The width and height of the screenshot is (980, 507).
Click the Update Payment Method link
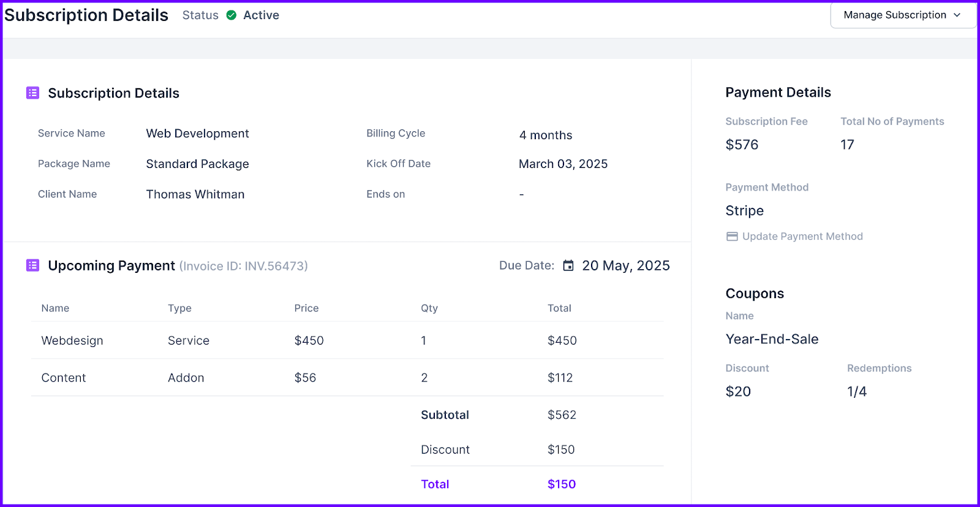[x=802, y=237]
